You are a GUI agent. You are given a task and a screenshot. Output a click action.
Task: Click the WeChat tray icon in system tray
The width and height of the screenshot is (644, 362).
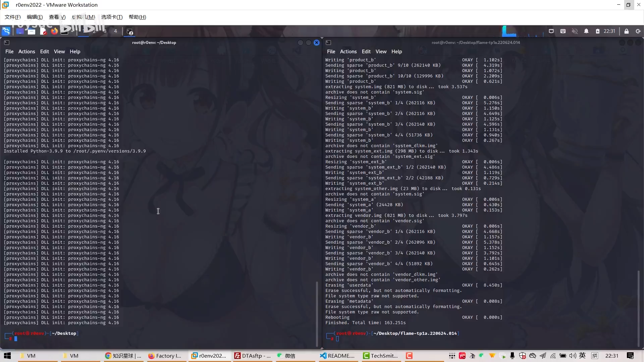(482, 356)
